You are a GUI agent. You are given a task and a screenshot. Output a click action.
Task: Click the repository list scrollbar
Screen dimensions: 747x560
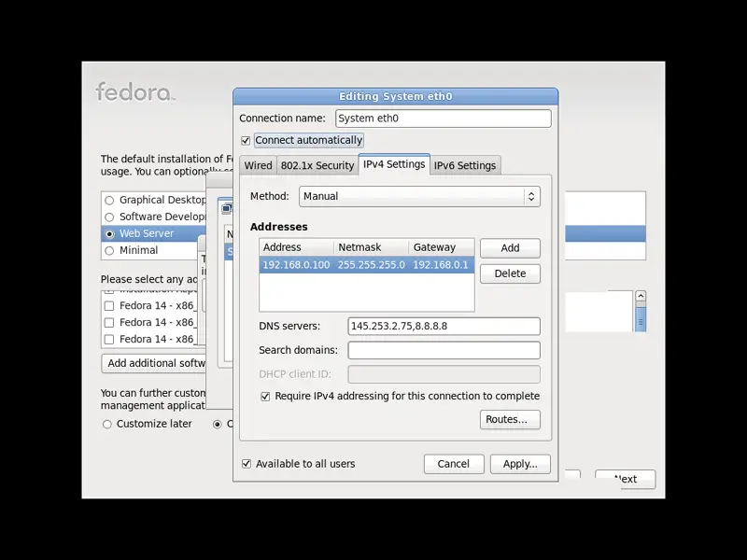[641, 311]
